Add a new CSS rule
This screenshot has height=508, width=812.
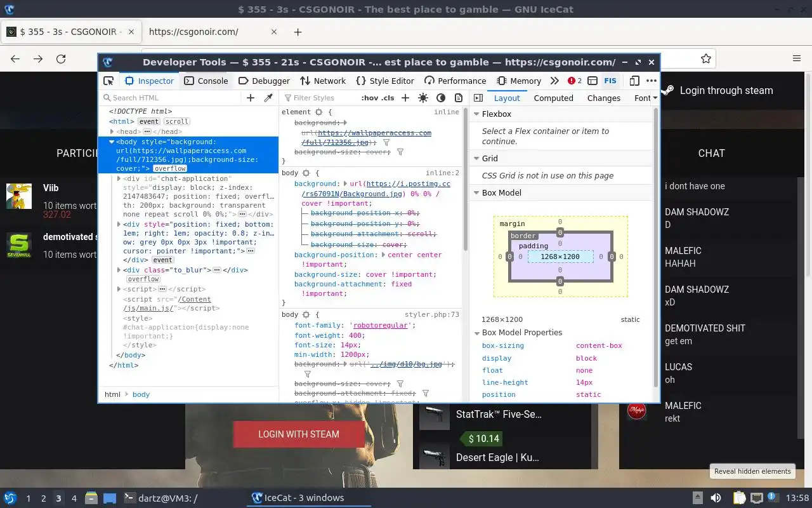coord(405,98)
